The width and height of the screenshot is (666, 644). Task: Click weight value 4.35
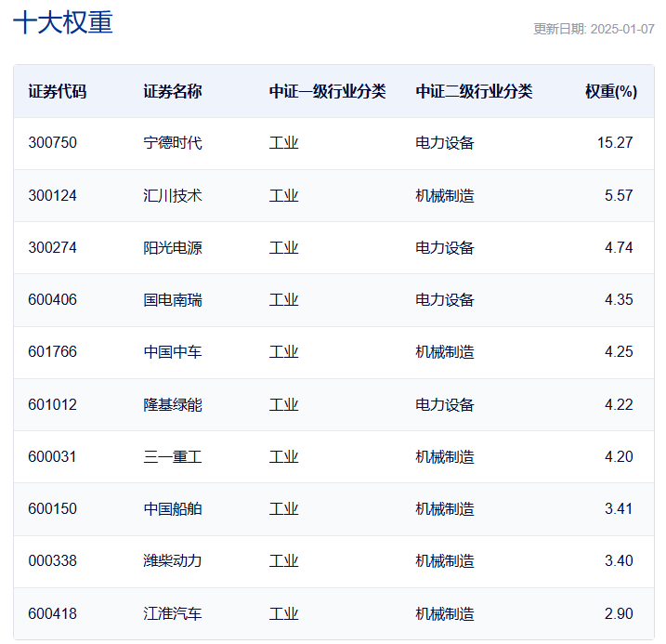point(619,299)
